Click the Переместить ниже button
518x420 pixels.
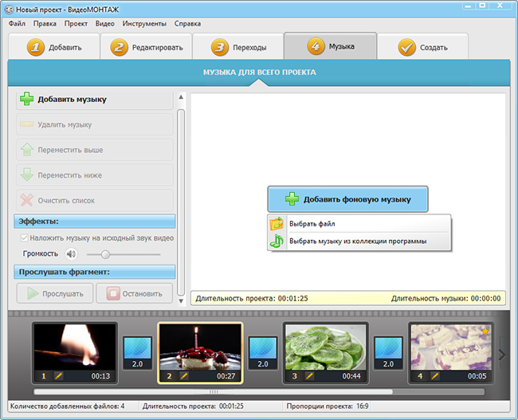95,175
